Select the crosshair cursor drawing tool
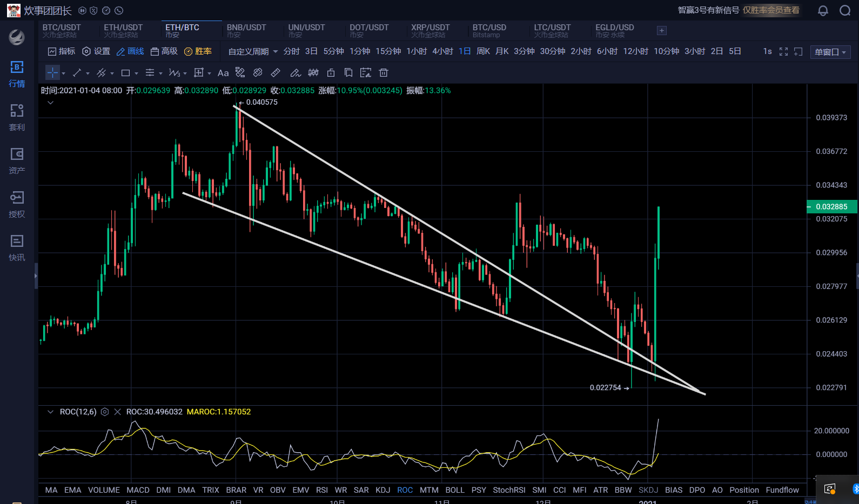Screen dimensions: 859x504 [52, 73]
